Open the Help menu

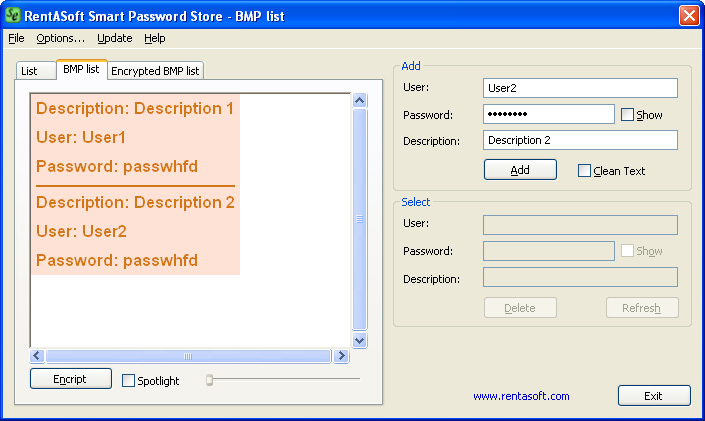pos(154,38)
